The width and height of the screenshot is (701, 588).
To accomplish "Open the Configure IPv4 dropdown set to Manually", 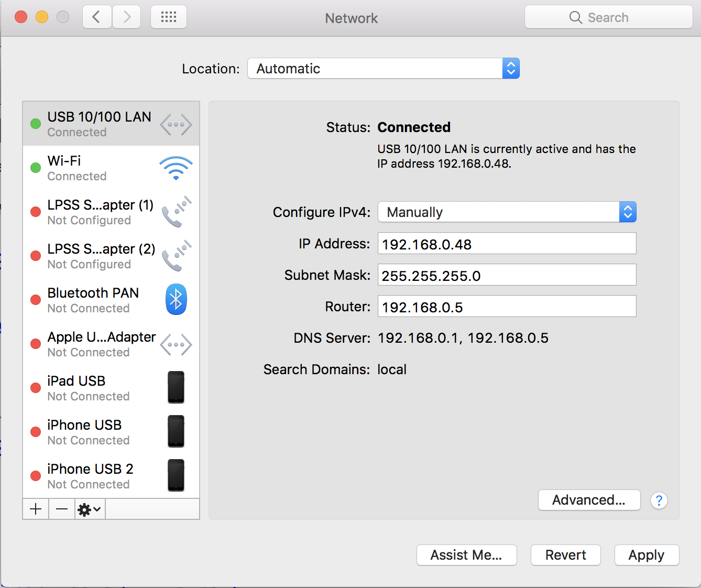I will click(x=507, y=212).
